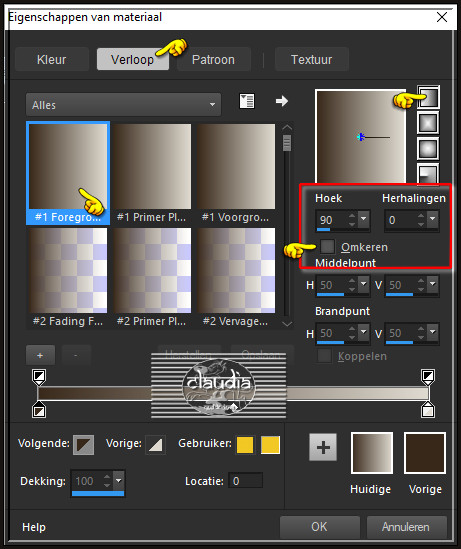Open the Dekking dropdown arrow
The image size is (461, 549).
(119, 481)
